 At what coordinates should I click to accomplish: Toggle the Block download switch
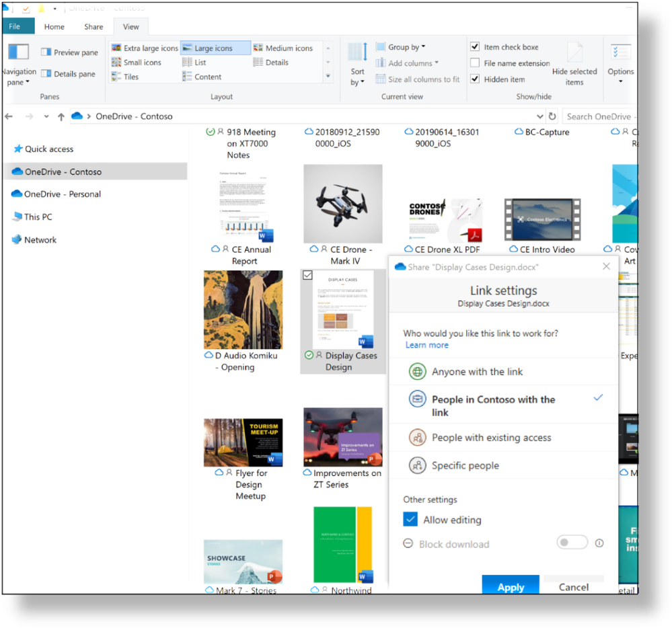tap(572, 543)
